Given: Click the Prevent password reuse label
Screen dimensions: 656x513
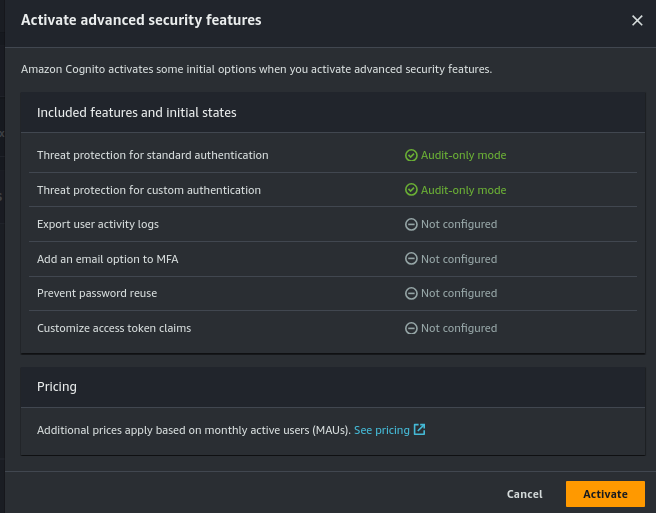Looking at the screenshot, I should pyautogui.click(x=97, y=294).
